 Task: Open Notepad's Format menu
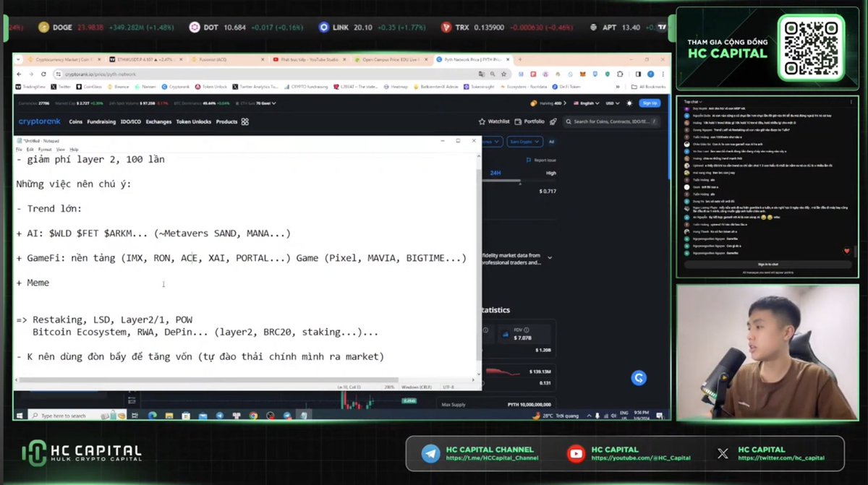pos(45,149)
